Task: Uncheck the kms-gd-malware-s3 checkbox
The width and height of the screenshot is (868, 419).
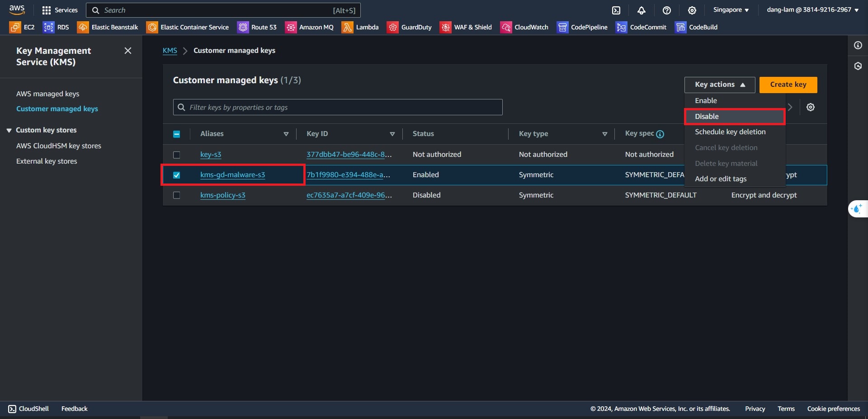Action: tap(177, 175)
